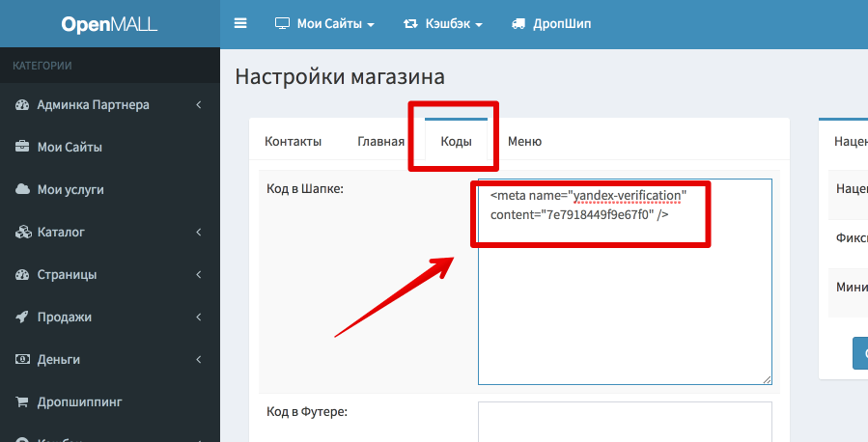Select the Коды tab
This screenshot has height=442, width=868.
(456, 141)
